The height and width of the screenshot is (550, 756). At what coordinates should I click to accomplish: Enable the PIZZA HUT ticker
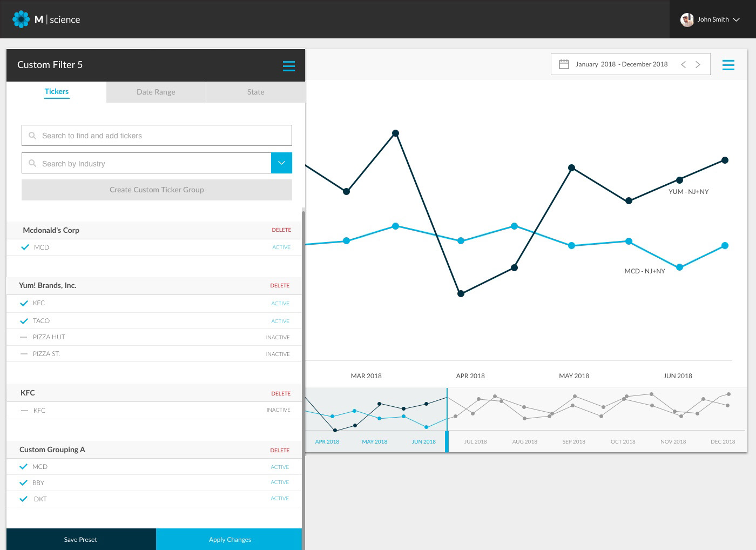(23, 337)
